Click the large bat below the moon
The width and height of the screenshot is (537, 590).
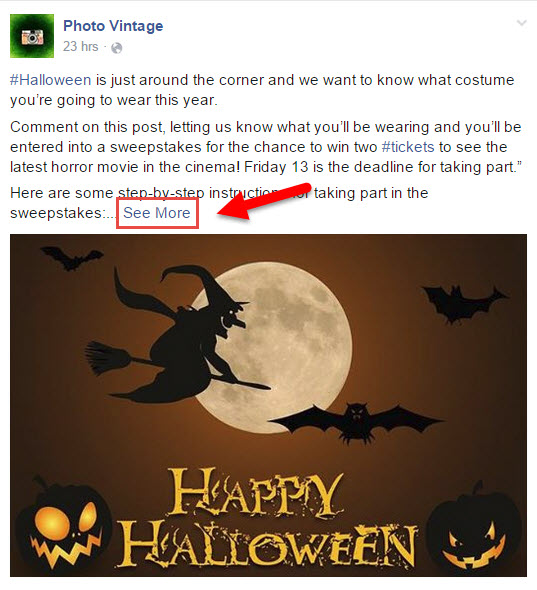(356, 422)
